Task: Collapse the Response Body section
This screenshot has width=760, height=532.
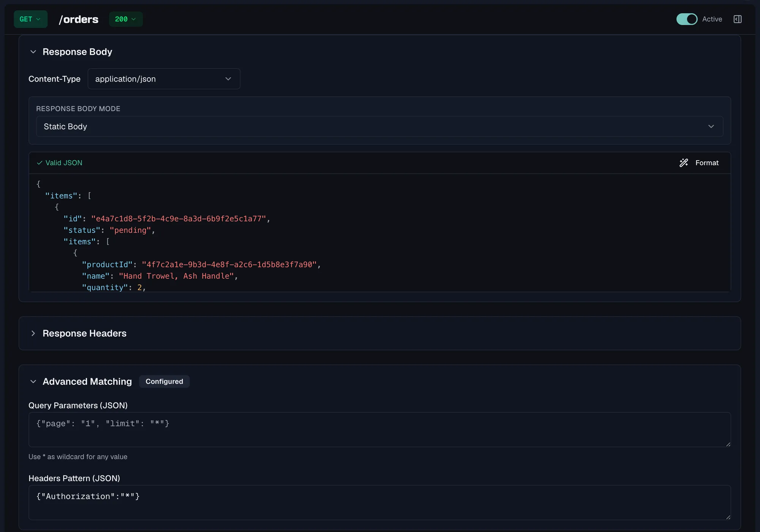Action: click(x=33, y=52)
